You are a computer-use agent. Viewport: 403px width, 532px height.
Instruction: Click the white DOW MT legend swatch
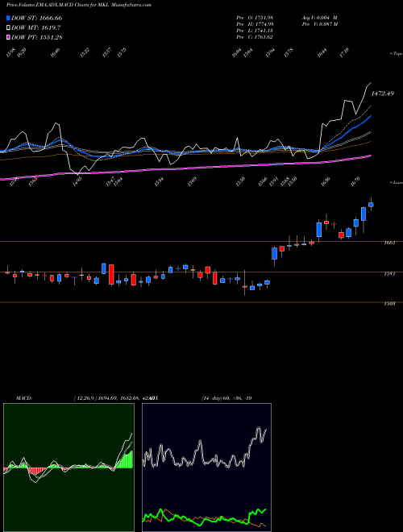(8, 27)
